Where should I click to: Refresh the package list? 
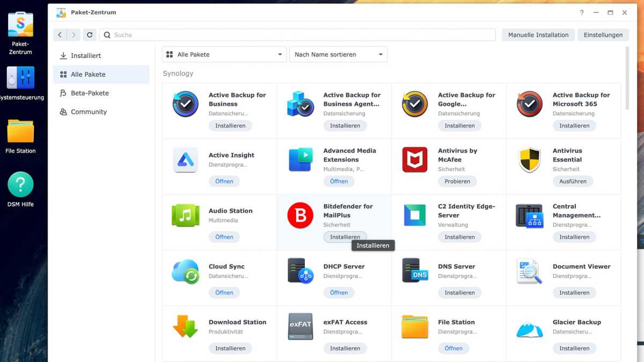pos(90,35)
